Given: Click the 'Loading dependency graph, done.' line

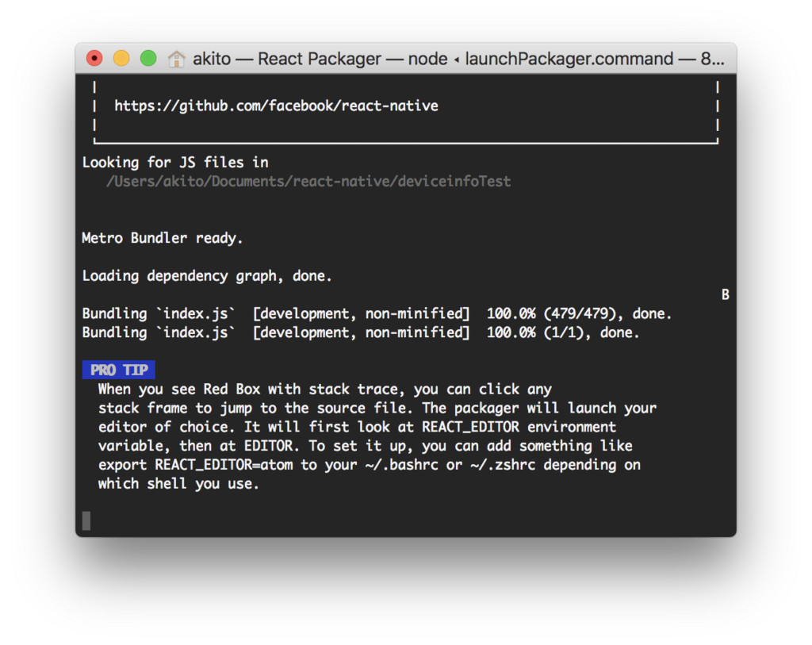Looking at the screenshot, I should [207, 275].
